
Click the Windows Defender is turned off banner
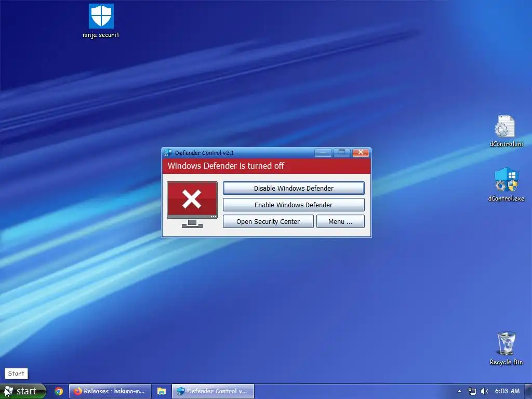point(267,166)
